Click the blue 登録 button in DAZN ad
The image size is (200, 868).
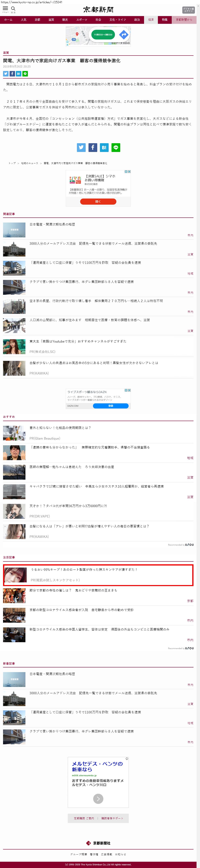click(x=111, y=406)
